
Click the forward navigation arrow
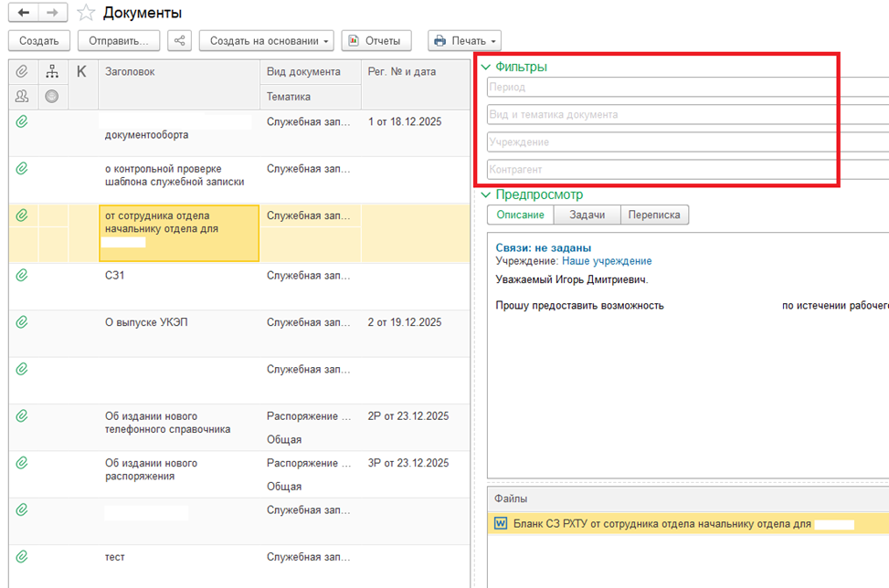coord(53,13)
